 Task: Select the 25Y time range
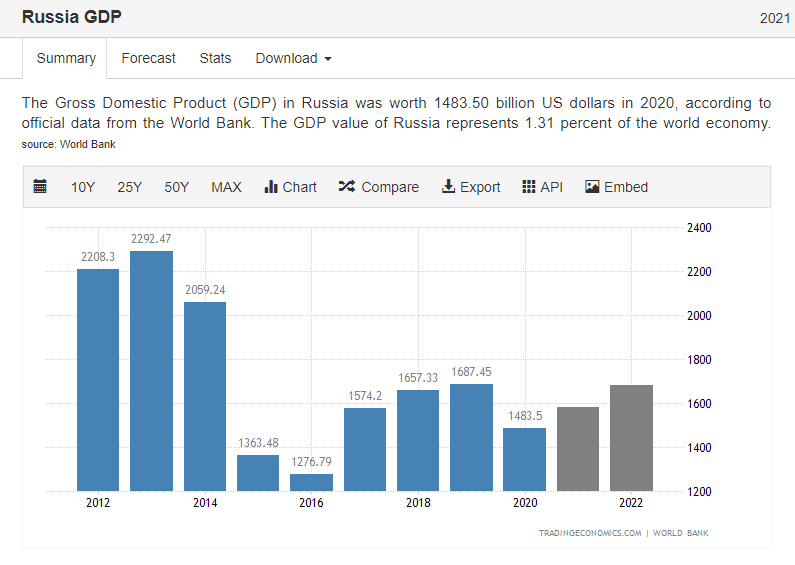click(x=129, y=187)
